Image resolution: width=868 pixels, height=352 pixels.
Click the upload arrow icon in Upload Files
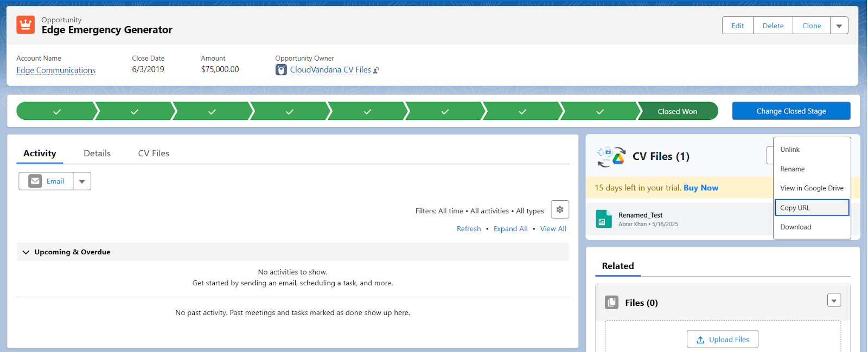[x=700, y=340]
